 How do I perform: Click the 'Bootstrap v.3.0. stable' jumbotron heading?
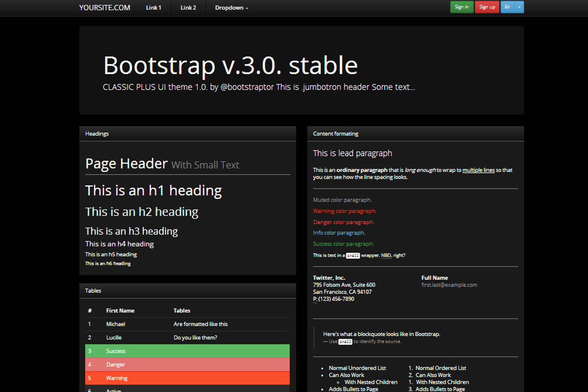tap(230, 65)
